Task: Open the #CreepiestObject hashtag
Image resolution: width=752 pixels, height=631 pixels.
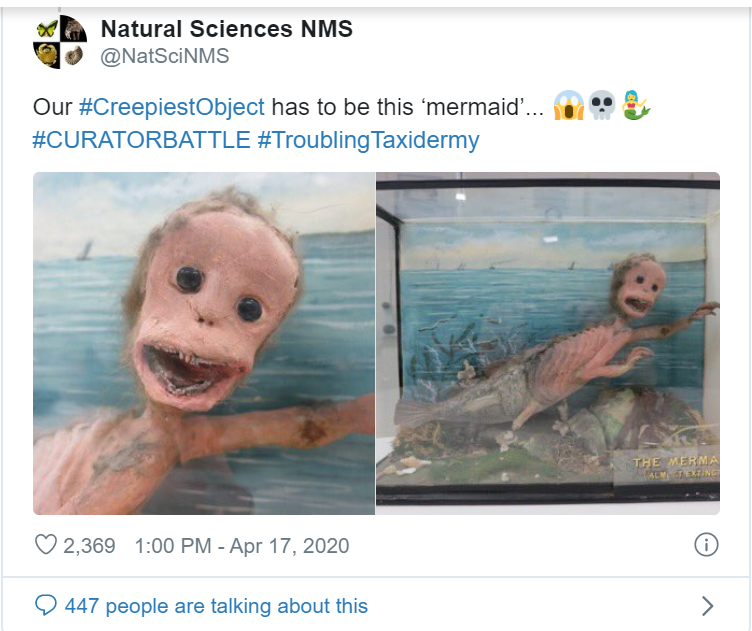Action: (x=171, y=107)
